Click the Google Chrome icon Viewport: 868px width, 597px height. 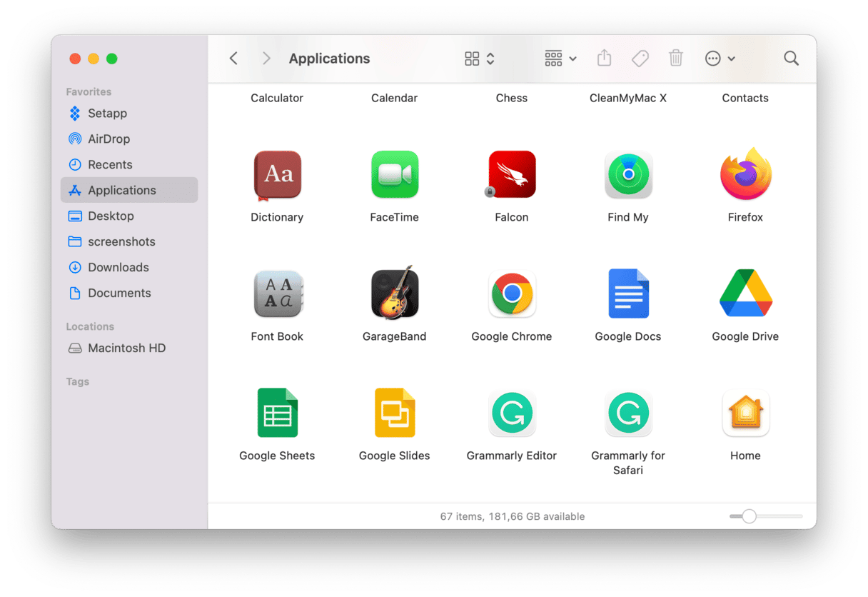click(x=511, y=294)
